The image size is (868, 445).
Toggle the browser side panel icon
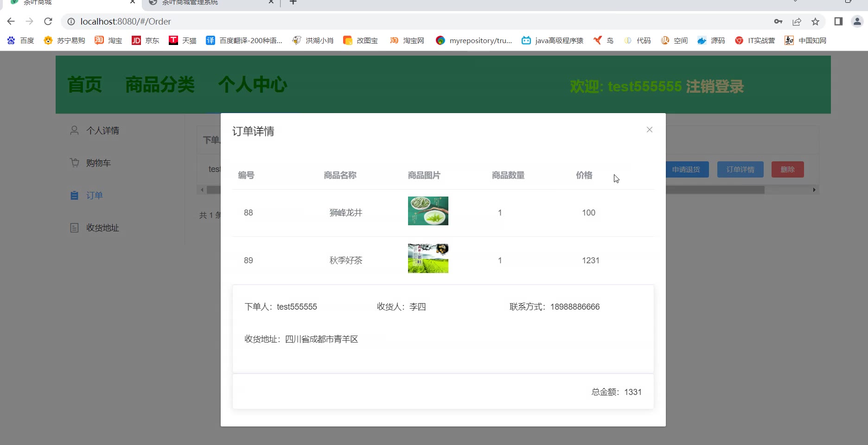point(838,21)
